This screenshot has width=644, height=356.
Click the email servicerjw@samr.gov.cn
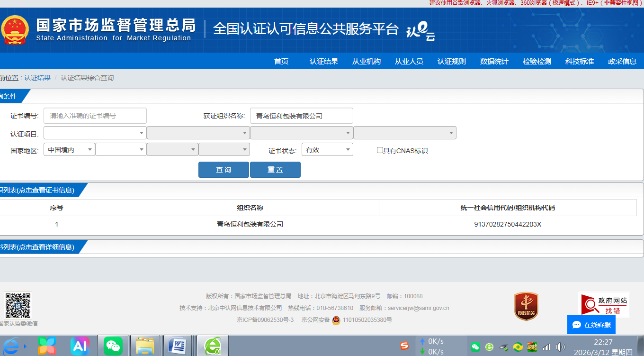click(x=419, y=308)
